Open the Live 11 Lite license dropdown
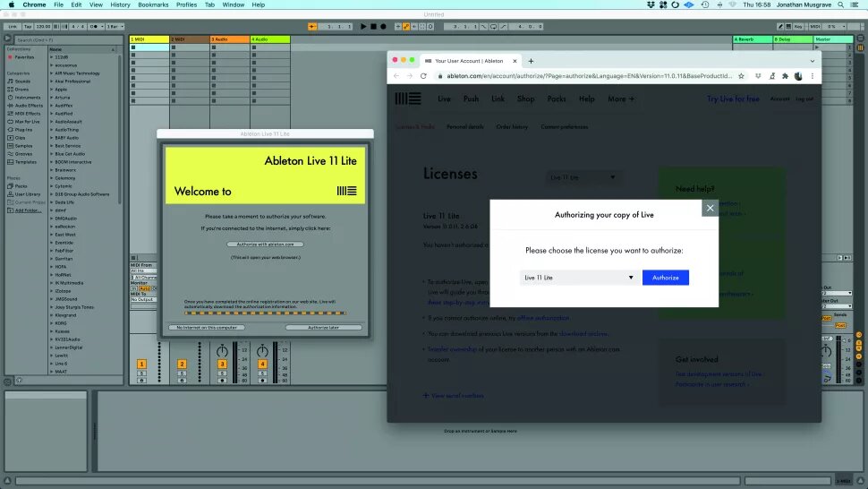Image resolution: width=868 pixels, height=489 pixels. point(578,278)
